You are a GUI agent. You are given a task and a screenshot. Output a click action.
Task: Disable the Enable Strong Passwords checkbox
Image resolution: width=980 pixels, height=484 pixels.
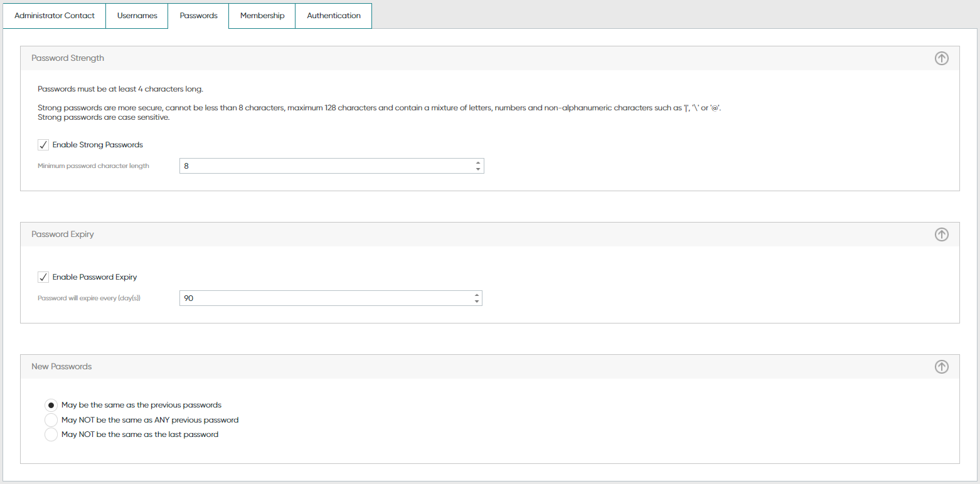coord(43,144)
